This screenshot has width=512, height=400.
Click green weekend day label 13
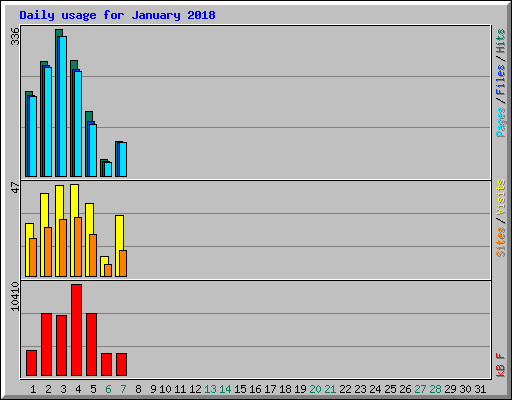click(x=210, y=389)
